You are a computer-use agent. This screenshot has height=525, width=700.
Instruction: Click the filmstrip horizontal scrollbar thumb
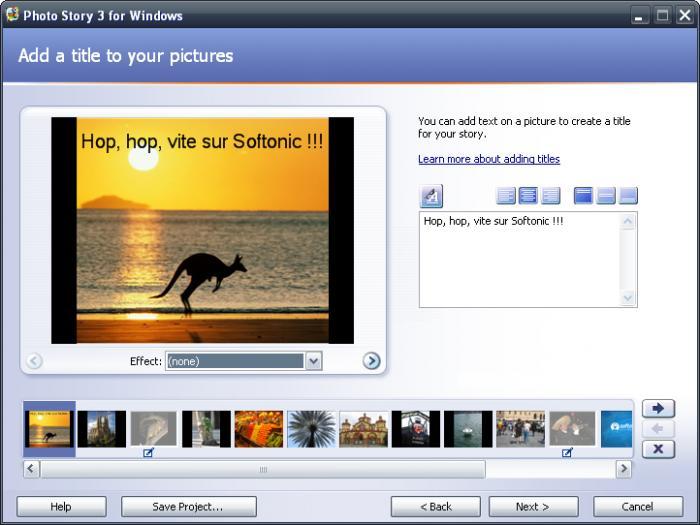tap(263, 469)
